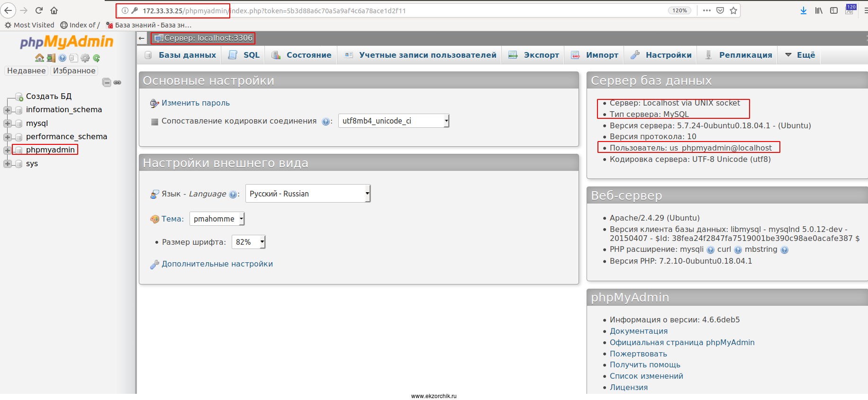This screenshot has height=400, width=868.
Task: Click the phpMyAdmin home icon
Action: click(x=39, y=58)
